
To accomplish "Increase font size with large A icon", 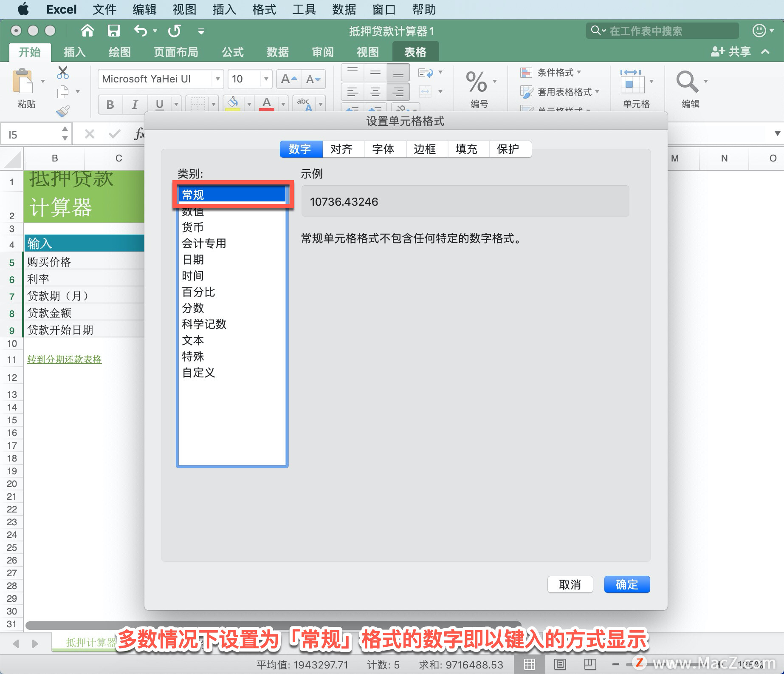I will [289, 79].
